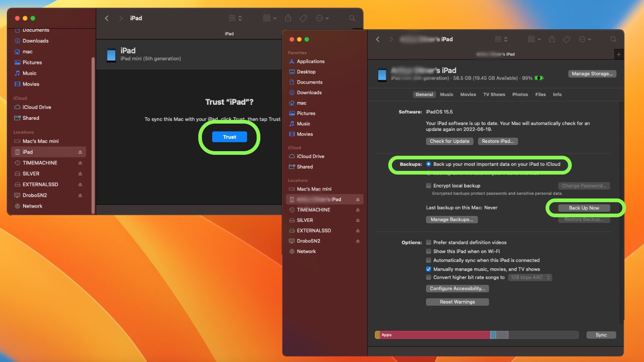This screenshot has width=644, height=362.
Task: Click the Back Up Now button
Action: coord(584,208)
